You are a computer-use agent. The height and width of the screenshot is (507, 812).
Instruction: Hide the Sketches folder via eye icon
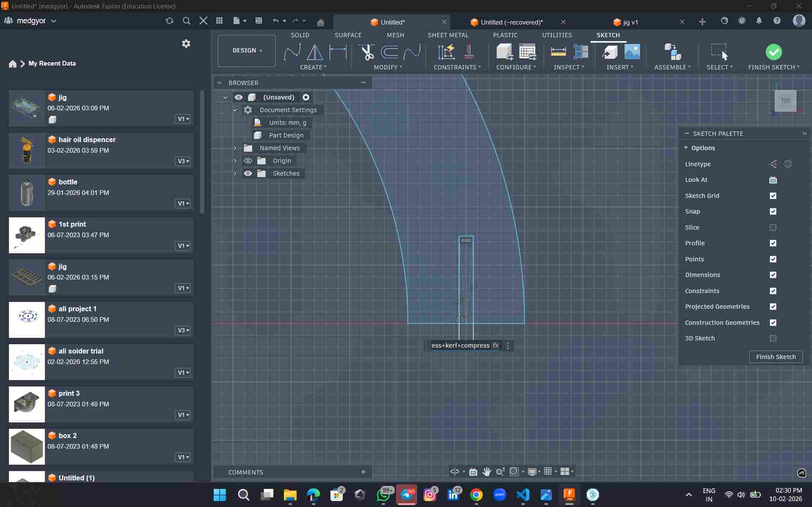248,173
